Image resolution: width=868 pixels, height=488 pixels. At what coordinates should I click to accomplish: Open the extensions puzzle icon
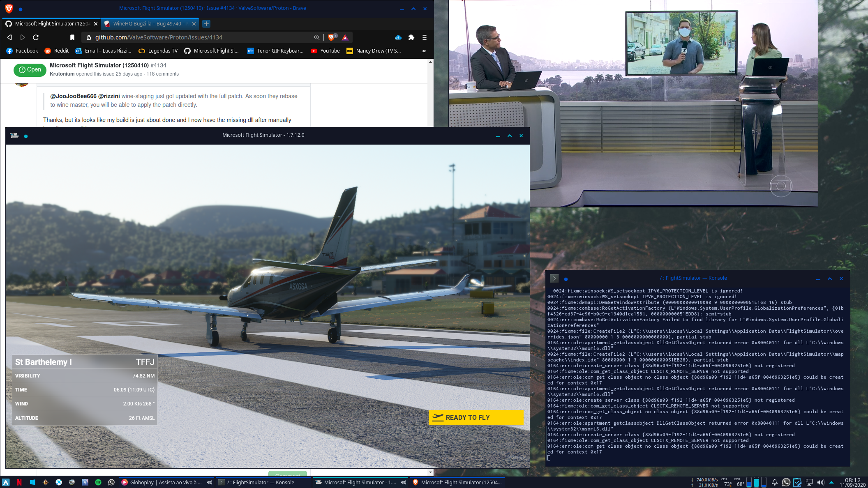click(411, 37)
